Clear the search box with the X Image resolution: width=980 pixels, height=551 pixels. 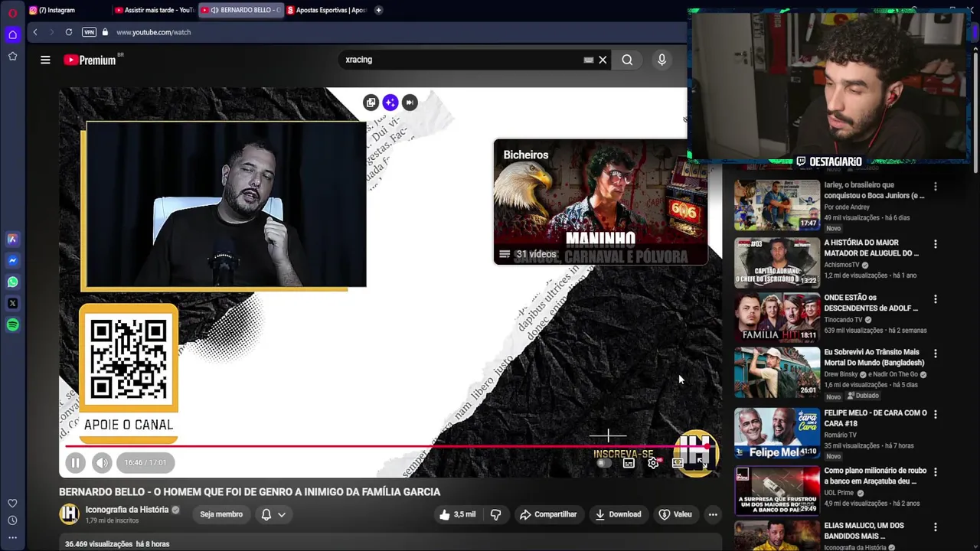603,60
